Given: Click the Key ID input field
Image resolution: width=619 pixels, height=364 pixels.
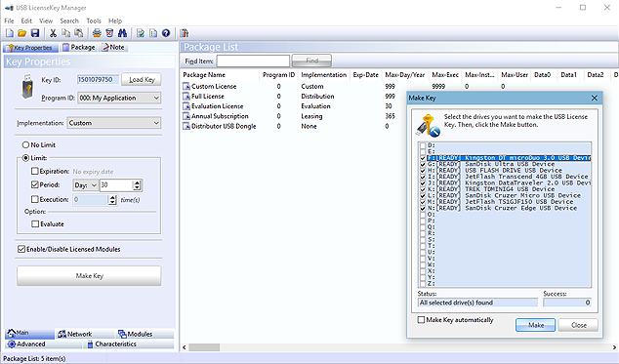Looking at the screenshot, I should [98, 80].
